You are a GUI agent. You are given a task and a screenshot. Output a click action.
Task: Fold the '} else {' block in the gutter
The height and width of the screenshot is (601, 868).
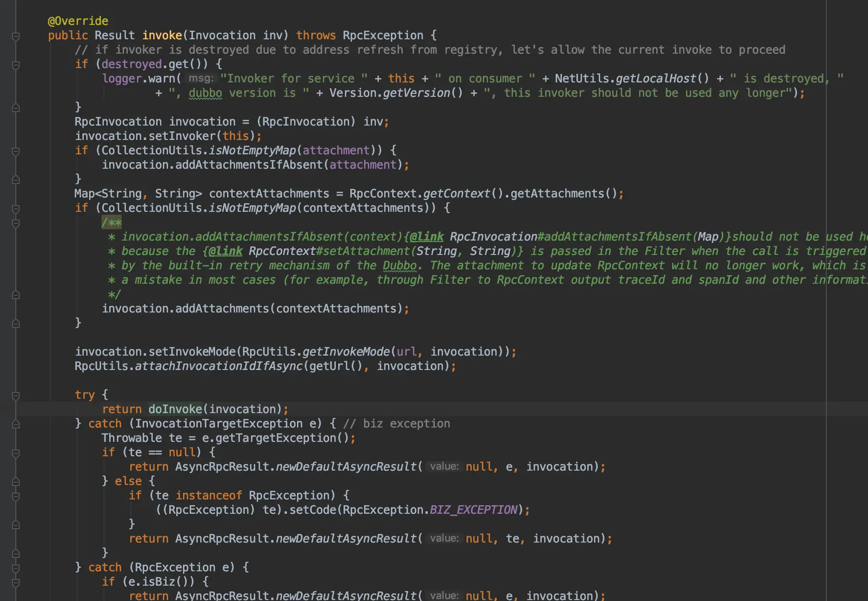click(x=16, y=482)
